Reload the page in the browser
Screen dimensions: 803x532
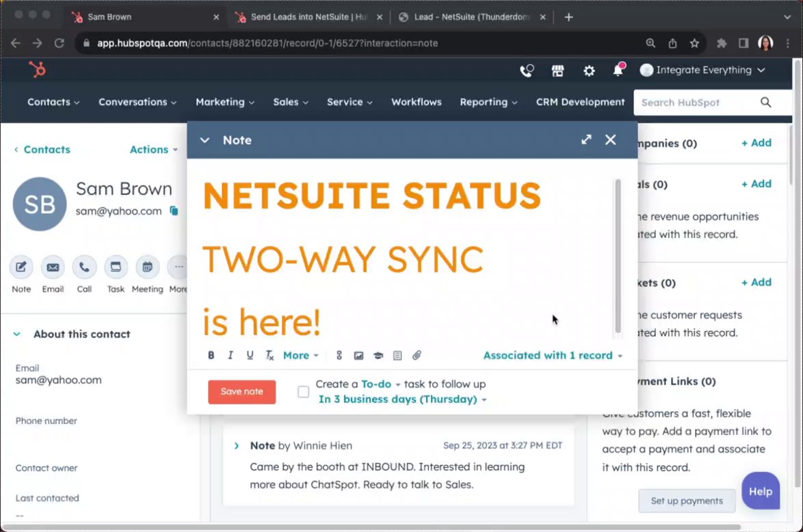(60, 43)
